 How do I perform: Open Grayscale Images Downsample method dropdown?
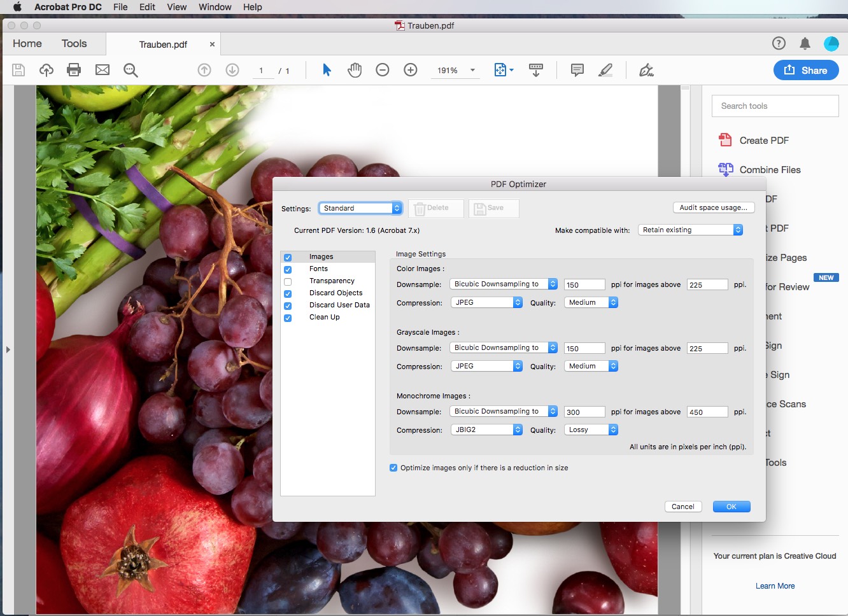point(504,348)
